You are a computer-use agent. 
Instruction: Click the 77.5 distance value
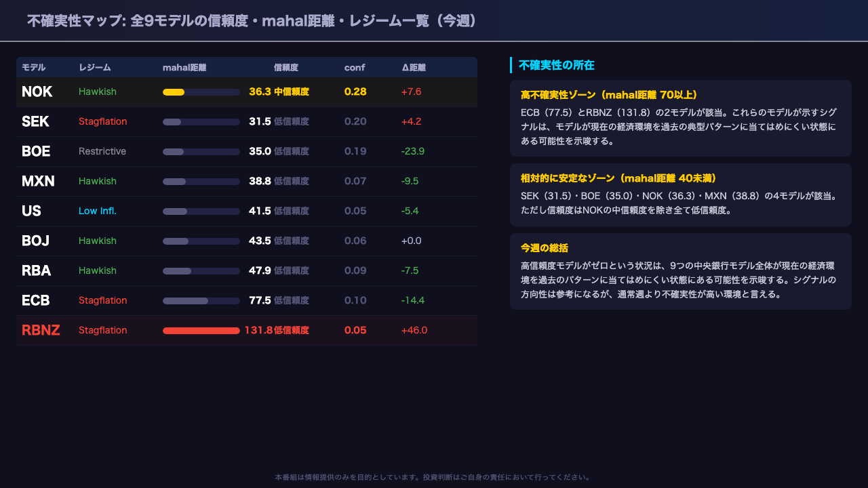(260, 300)
